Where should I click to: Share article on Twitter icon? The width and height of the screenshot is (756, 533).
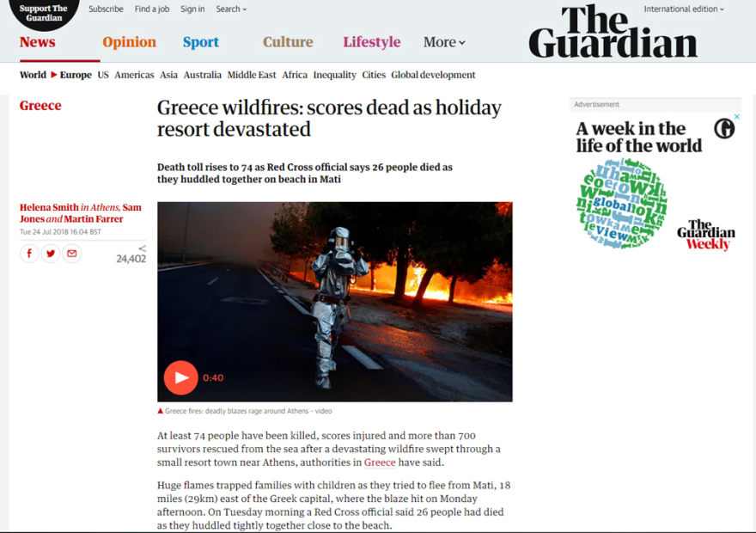click(x=51, y=254)
